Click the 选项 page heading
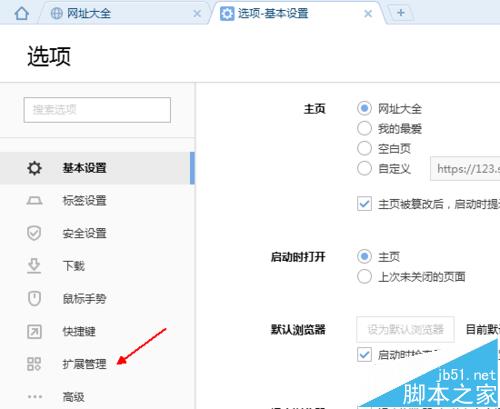The height and width of the screenshot is (409, 500). coord(49,56)
